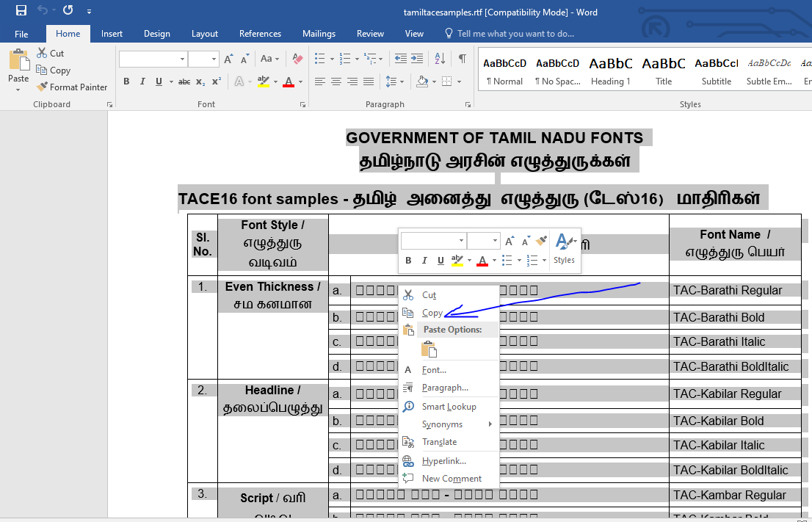Toggle Bold in the ribbon Font group
This screenshot has height=522, width=812.
click(x=126, y=81)
